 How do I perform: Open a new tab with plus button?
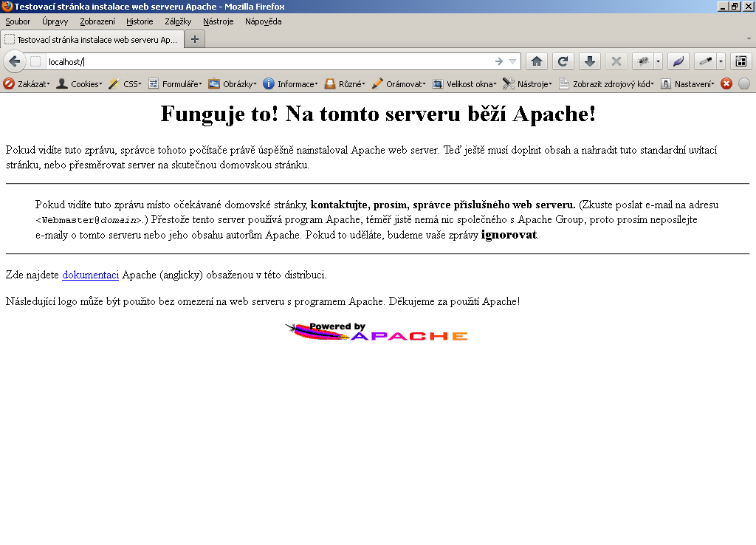[195, 39]
